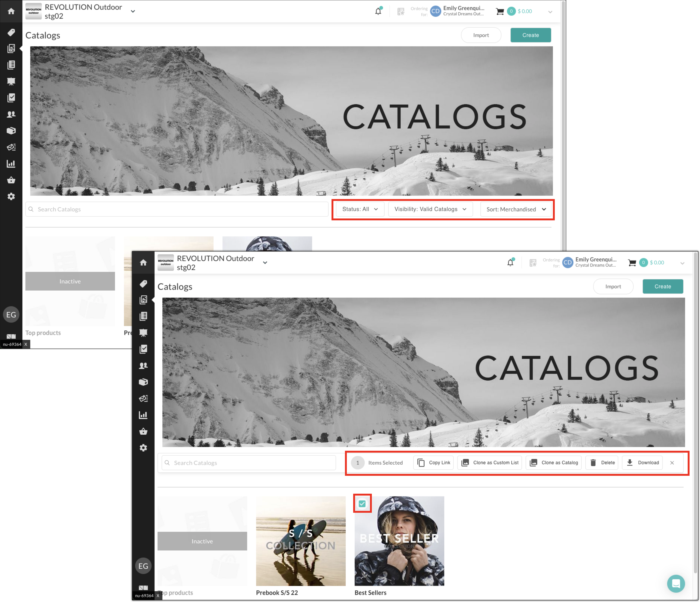
Task: Click the notification bell in top window
Action: (378, 11)
